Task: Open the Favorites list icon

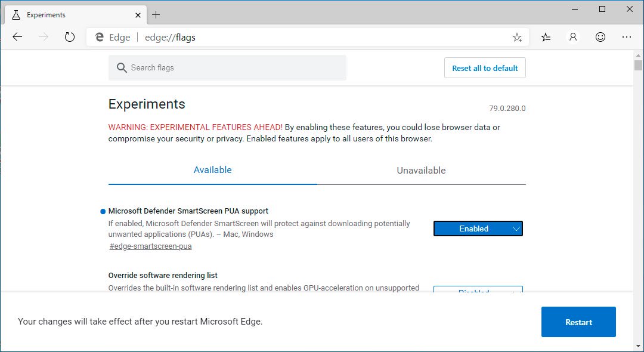Action: (x=546, y=37)
